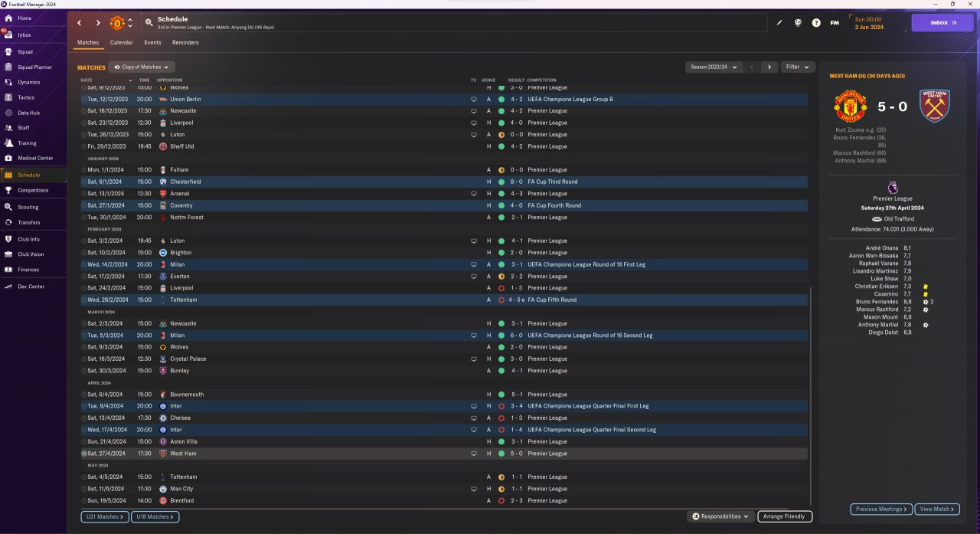
Task: Toggle the Union Berlin row selection marker
Action: (x=84, y=100)
